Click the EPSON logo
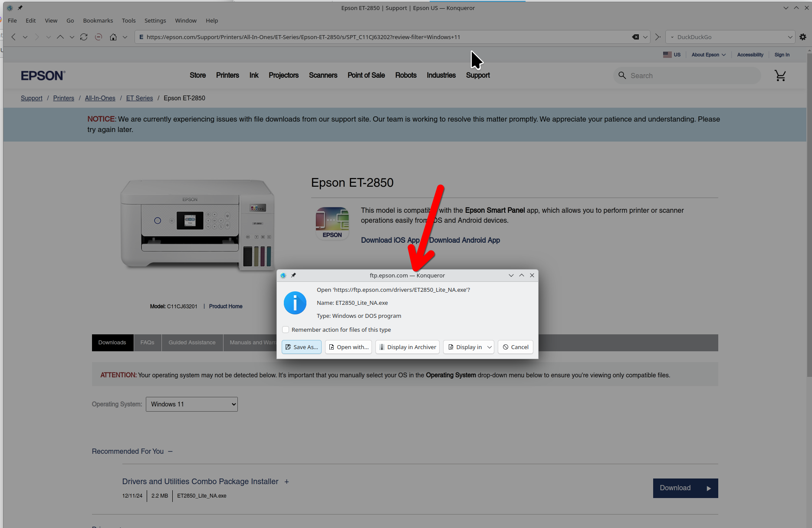 (43, 76)
